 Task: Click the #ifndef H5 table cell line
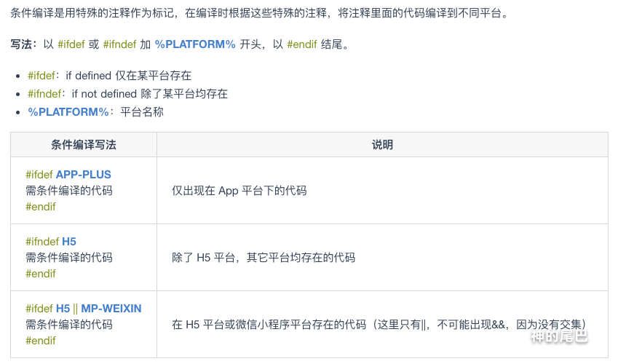pyautogui.click(x=50, y=242)
